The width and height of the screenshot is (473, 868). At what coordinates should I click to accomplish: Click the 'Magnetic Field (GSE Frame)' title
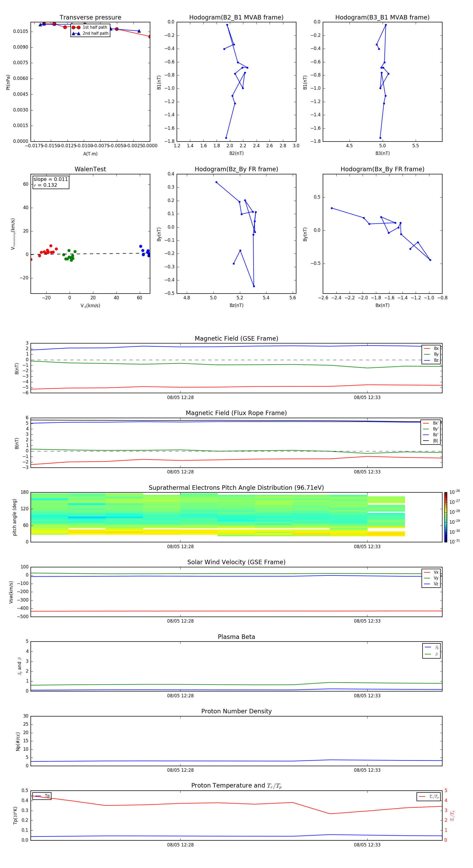236,339
